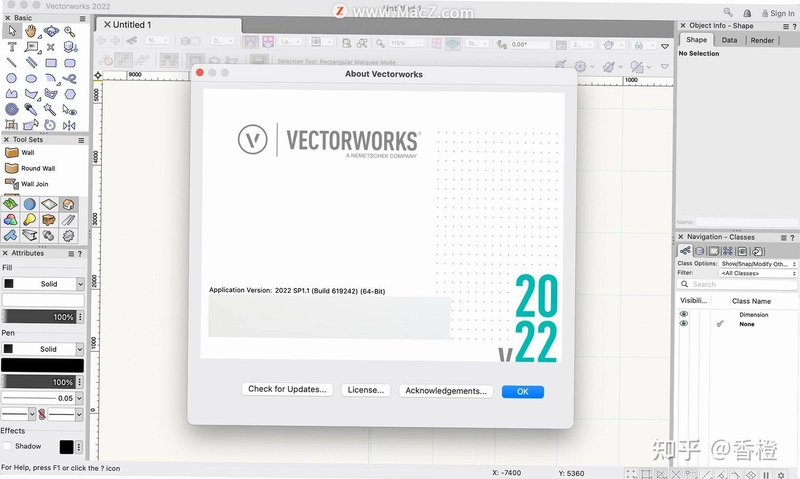This screenshot has width=800, height=479.
Task: Switch to the Data tab
Action: coord(729,40)
